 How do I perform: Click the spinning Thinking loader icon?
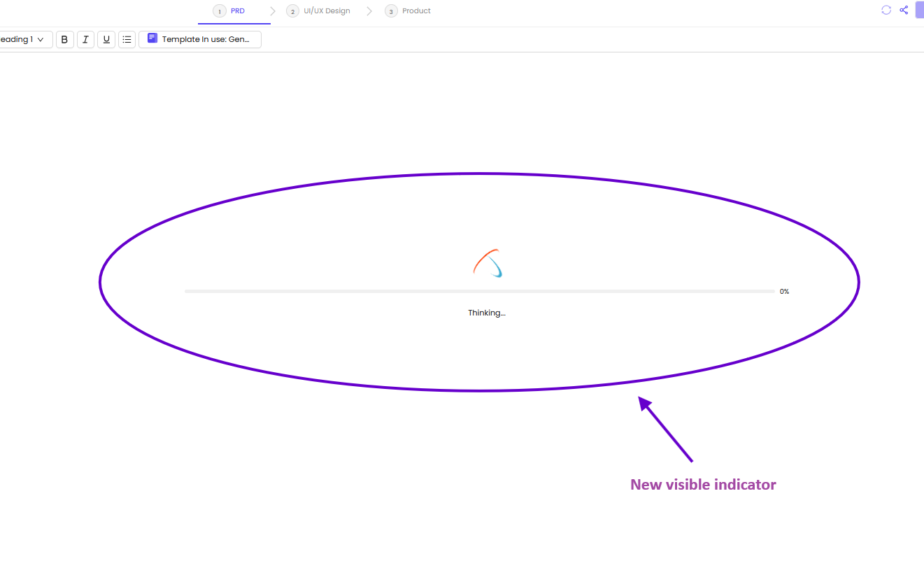[488, 264]
